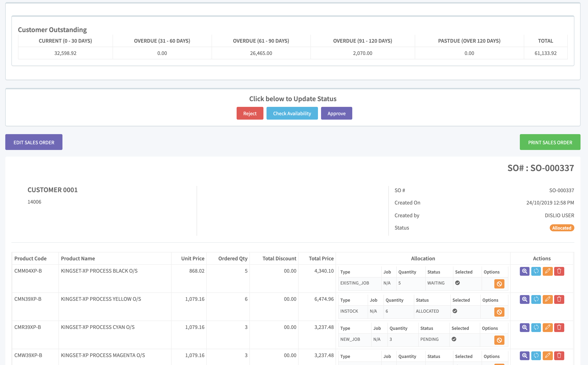Toggle selected checkmark for INSTOCK allocation
This screenshot has height=365, width=588.
click(455, 311)
